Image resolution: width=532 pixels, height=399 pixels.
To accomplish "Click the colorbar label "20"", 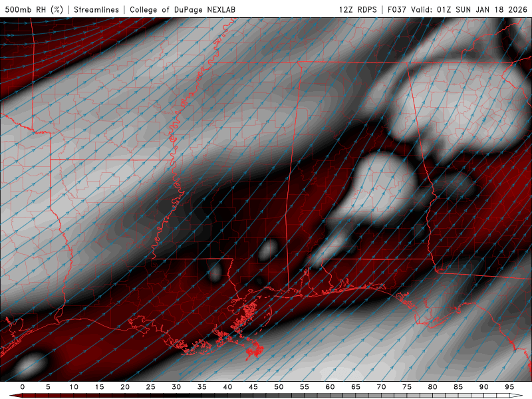I will [x=125, y=387].
